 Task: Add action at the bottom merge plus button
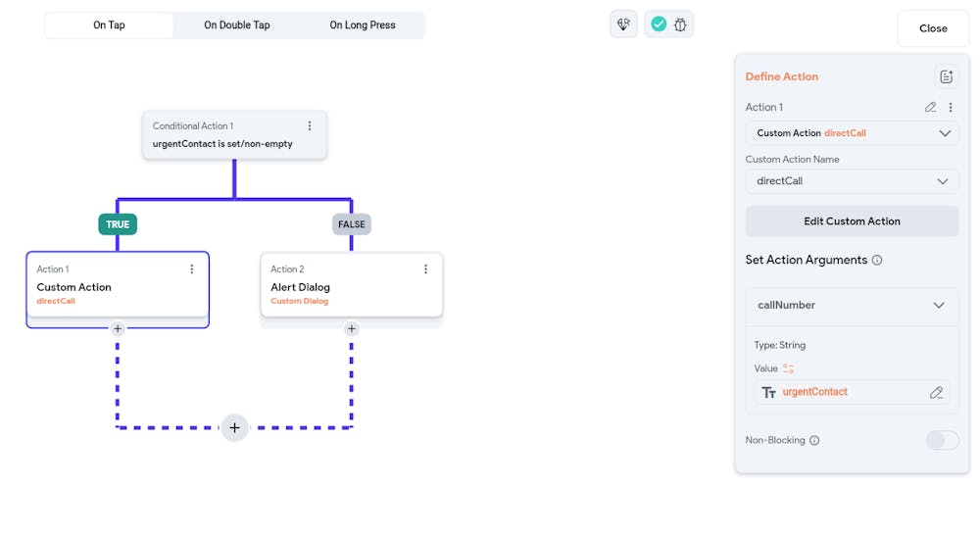pos(234,428)
